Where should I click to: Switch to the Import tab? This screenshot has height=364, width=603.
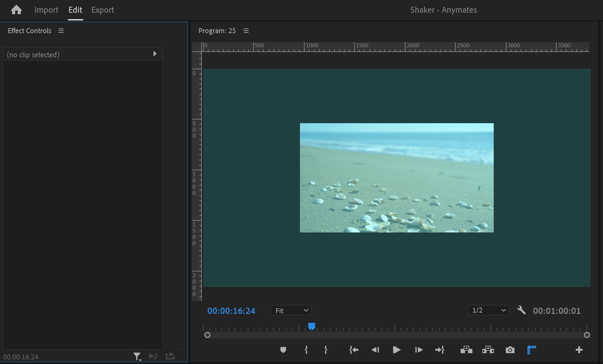click(x=46, y=10)
